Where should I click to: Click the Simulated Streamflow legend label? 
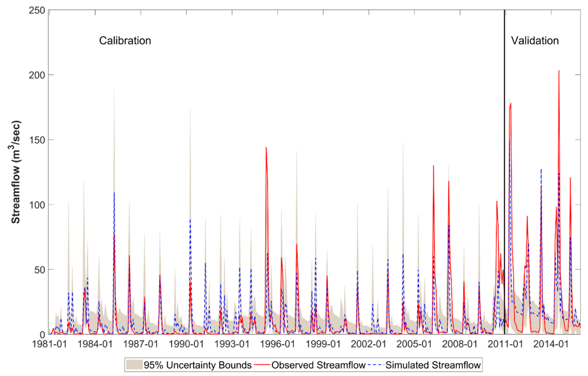click(433, 365)
